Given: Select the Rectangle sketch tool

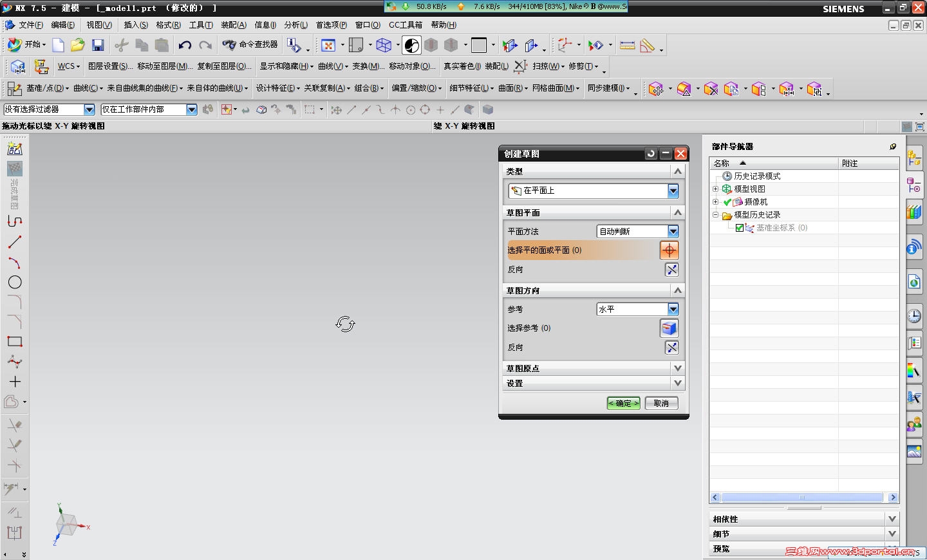Looking at the screenshot, I should coord(15,341).
